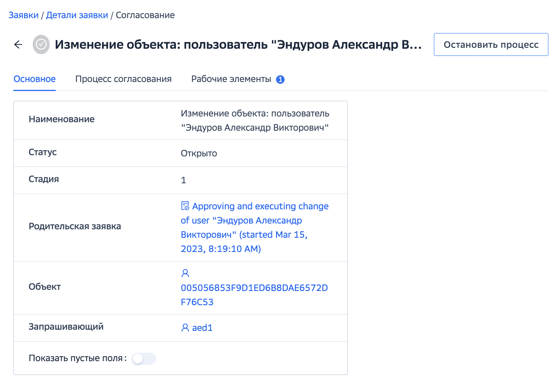Click the Показать пустые поля label

tap(76, 358)
